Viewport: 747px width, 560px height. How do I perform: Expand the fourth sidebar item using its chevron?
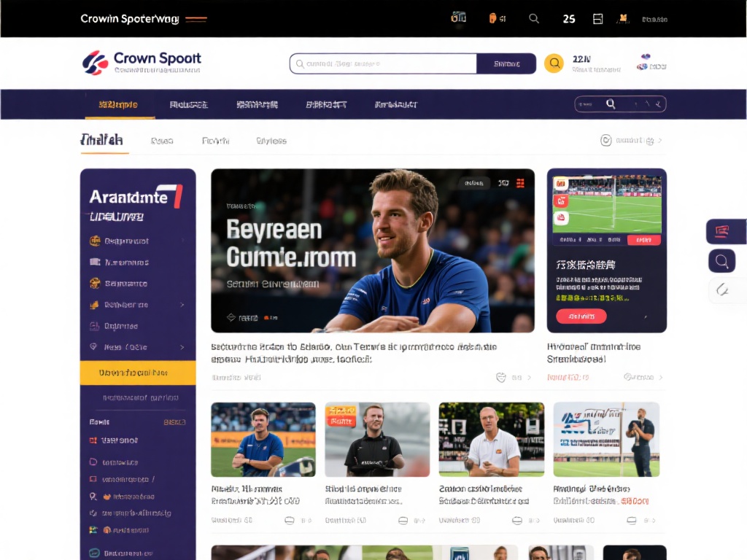click(x=182, y=305)
